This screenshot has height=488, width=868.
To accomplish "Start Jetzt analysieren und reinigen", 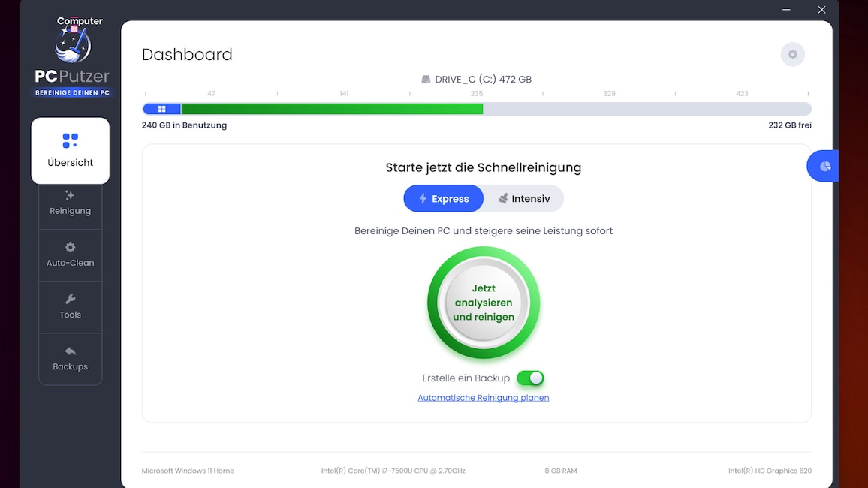I will tap(484, 303).
